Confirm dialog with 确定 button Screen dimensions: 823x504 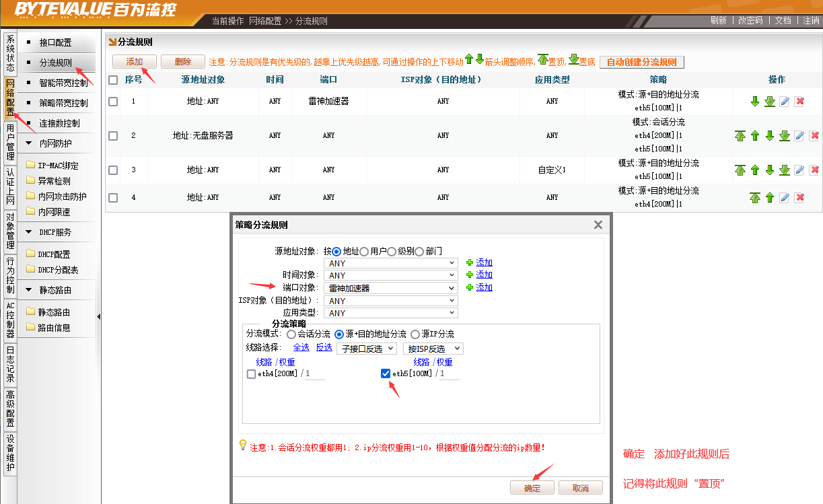[x=532, y=488]
